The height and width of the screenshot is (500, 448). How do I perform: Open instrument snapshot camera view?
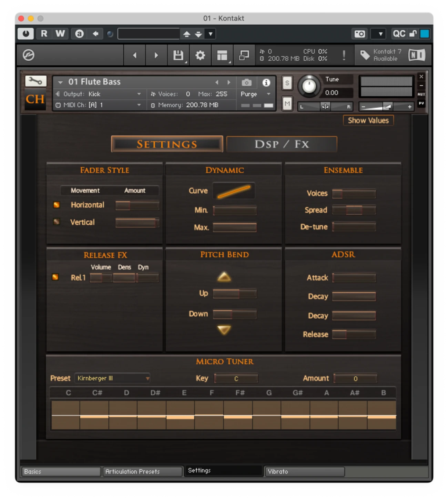click(x=246, y=83)
